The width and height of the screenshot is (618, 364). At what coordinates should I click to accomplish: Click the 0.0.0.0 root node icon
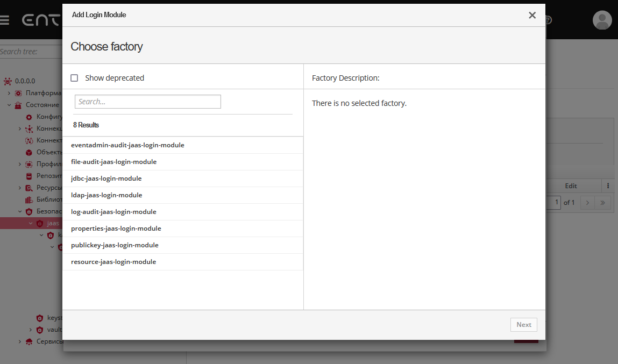tap(8, 81)
